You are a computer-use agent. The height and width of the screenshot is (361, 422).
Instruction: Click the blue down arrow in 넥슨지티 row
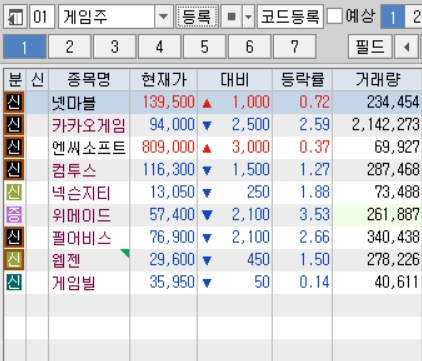[207, 193]
